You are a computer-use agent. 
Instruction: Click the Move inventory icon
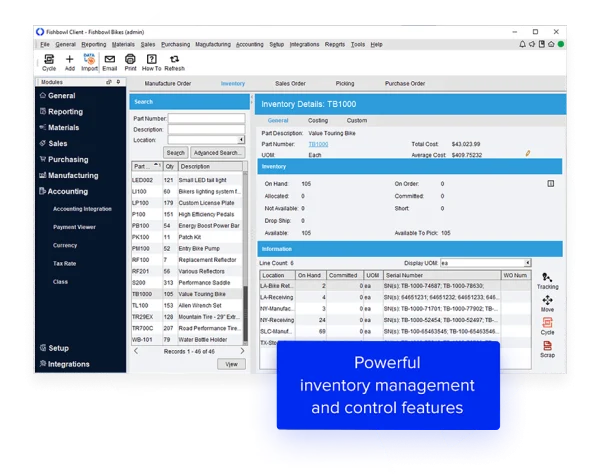pos(547,304)
